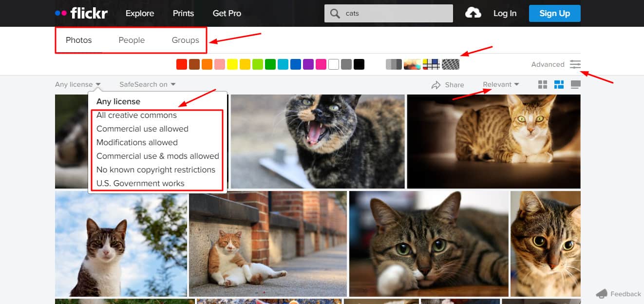Viewport: 644px width, 304px height.
Task: Select the People tab
Action: 132,40
